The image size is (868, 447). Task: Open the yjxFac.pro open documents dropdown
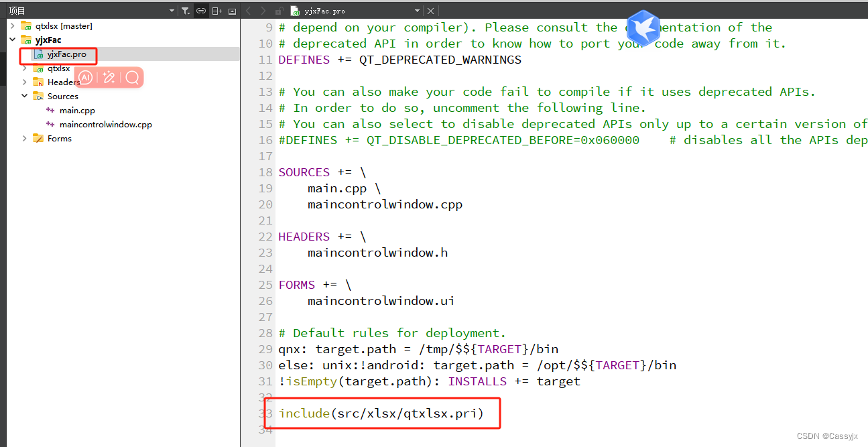(417, 11)
